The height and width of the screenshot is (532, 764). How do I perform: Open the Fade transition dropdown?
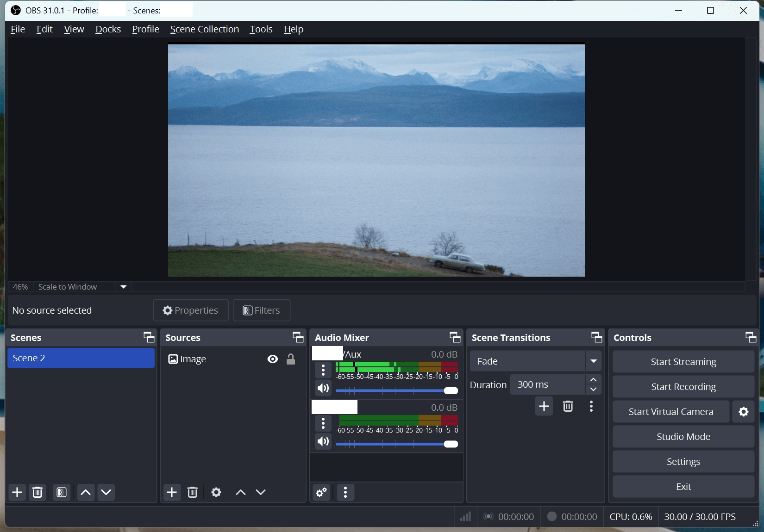point(594,361)
